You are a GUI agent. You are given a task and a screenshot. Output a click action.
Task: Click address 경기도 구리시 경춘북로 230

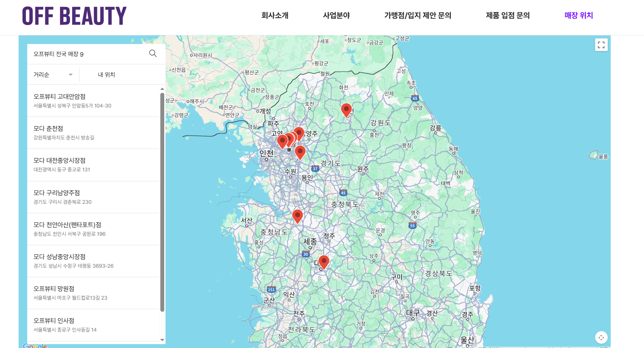tap(62, 202)
